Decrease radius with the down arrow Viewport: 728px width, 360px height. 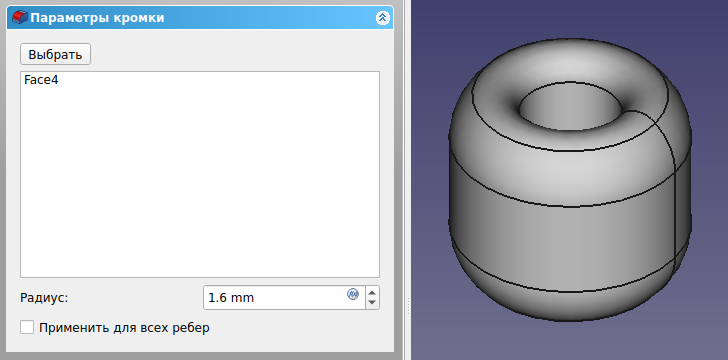click(x=372, y=302)
